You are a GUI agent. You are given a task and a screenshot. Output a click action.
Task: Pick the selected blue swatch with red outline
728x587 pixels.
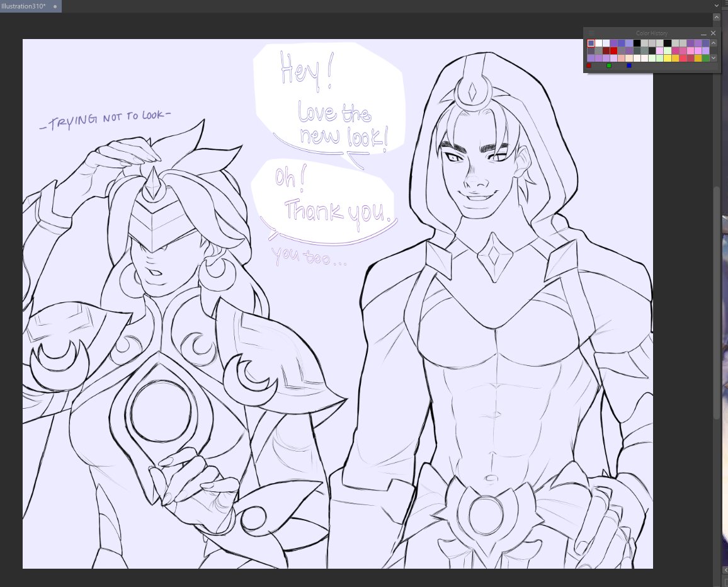(x=591, y=43)
